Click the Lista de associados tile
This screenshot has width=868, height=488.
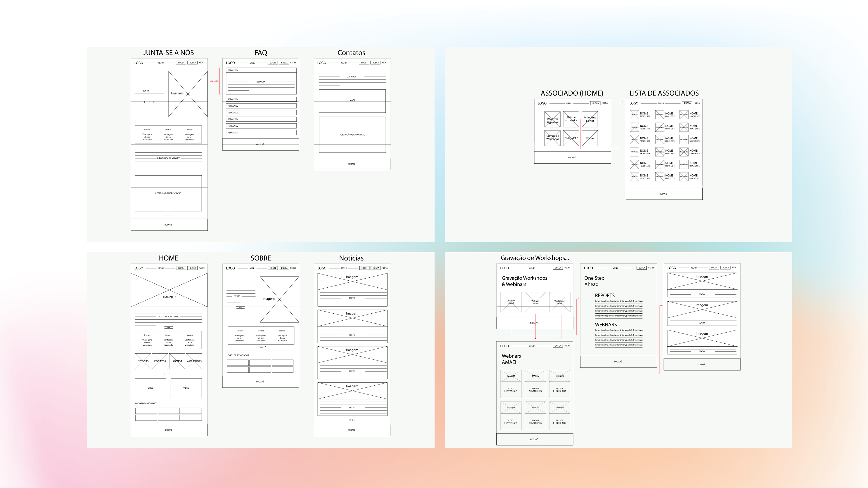pyautogui.click(x=571, y=119)
